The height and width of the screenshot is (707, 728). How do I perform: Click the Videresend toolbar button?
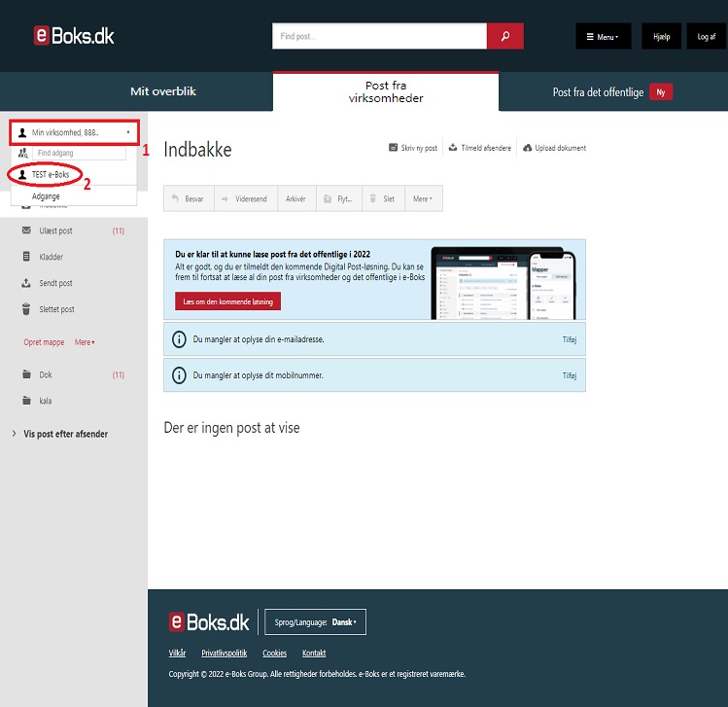[x=246, y=198]
